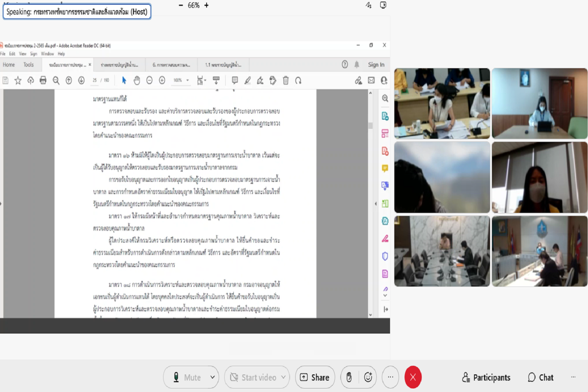Choose the Selection arrow tool

click(x=124, y=80)
